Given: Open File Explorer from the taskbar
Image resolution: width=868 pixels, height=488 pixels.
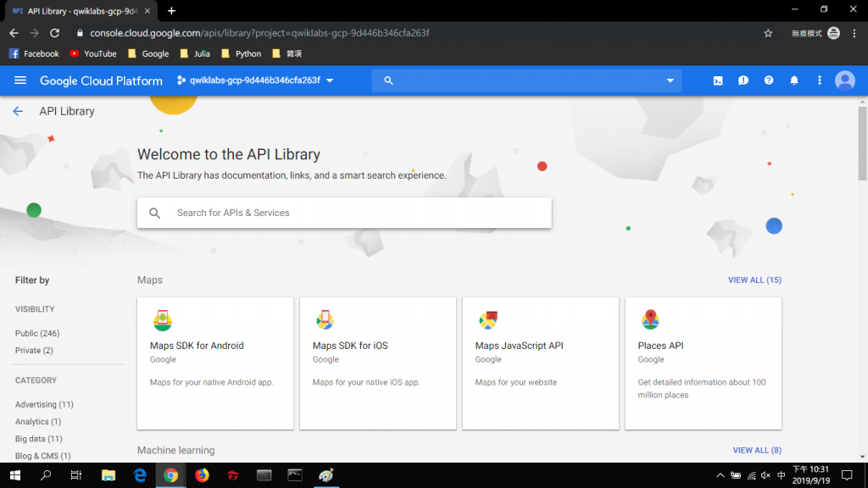Looking at the screenshot, I should point(108,475).
